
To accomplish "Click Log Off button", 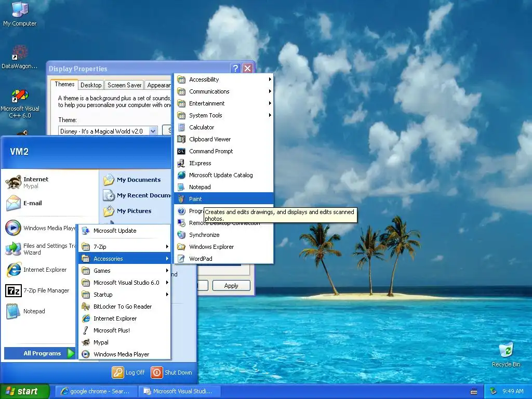I will (129, 373).
